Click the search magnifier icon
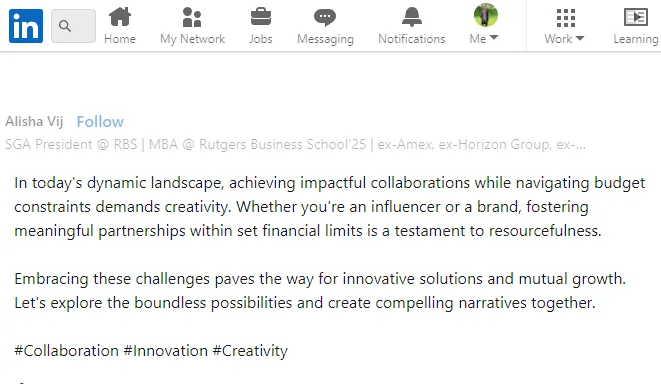This screenshot has height=384, width=661. [65, 26]
